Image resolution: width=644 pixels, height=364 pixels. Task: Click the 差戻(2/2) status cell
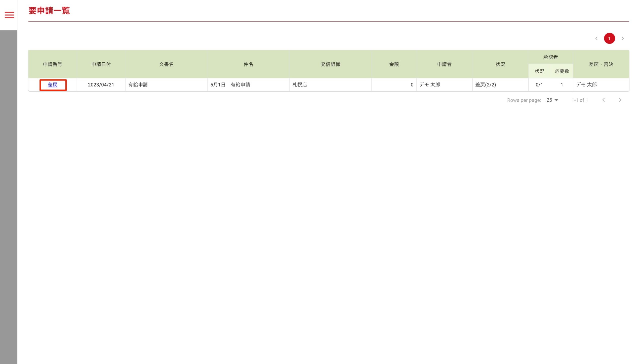click(x=486, y=85)
